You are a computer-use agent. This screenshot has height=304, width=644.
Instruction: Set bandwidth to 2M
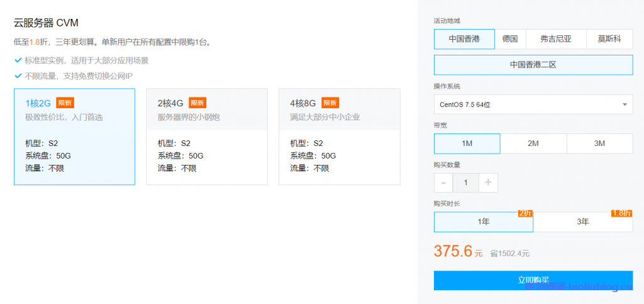coord(533,144)
